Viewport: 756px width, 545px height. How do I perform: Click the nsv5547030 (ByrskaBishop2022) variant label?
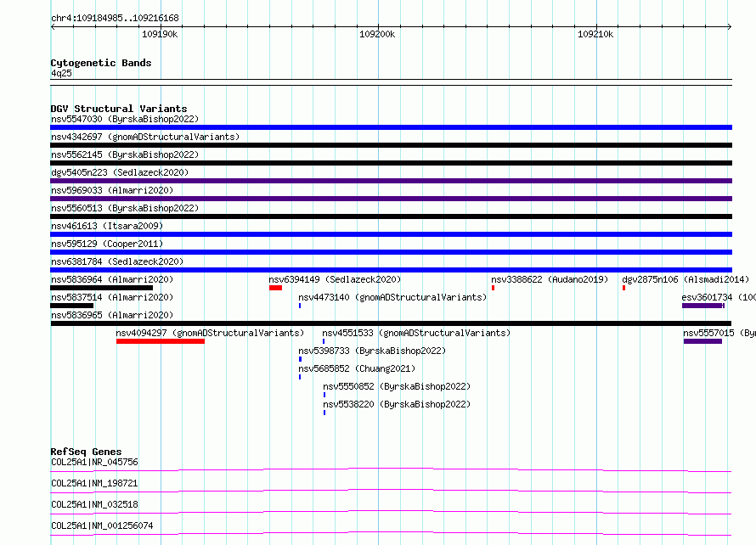[125, 119]
